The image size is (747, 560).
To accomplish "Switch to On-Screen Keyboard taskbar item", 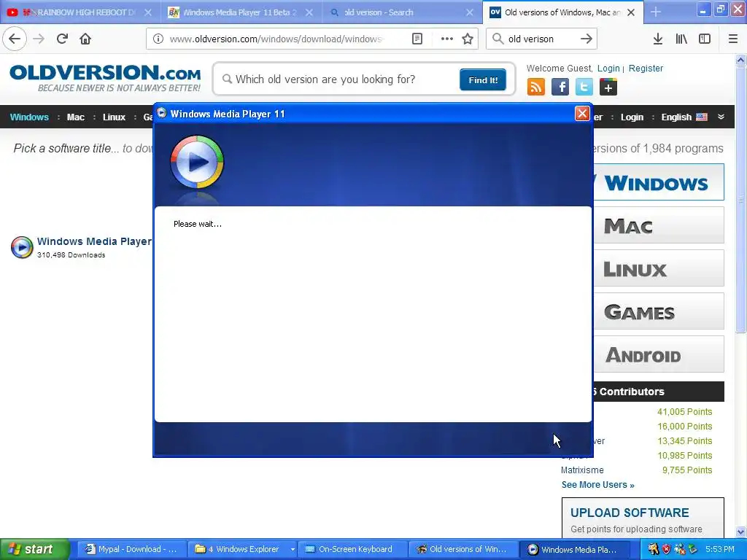I will 352,550.
